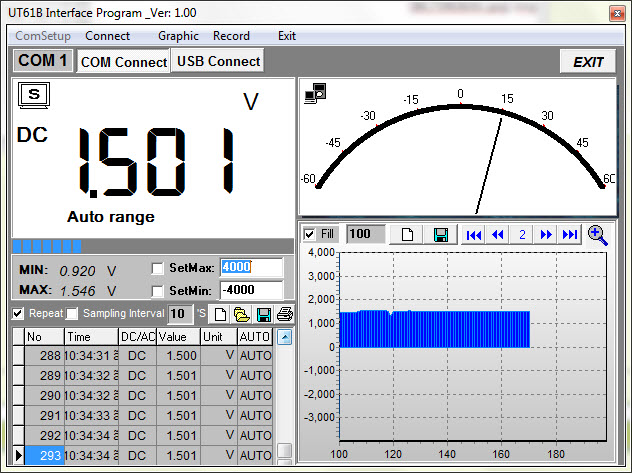The width and height of the screenshot is (632, 473).
Task: Uncheck the Repeat checkbox
Action: click(18, 313)
